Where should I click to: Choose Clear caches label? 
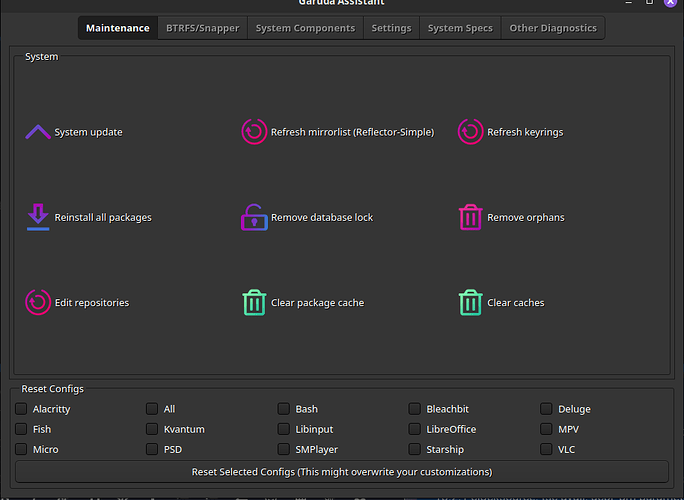(516, 302)
